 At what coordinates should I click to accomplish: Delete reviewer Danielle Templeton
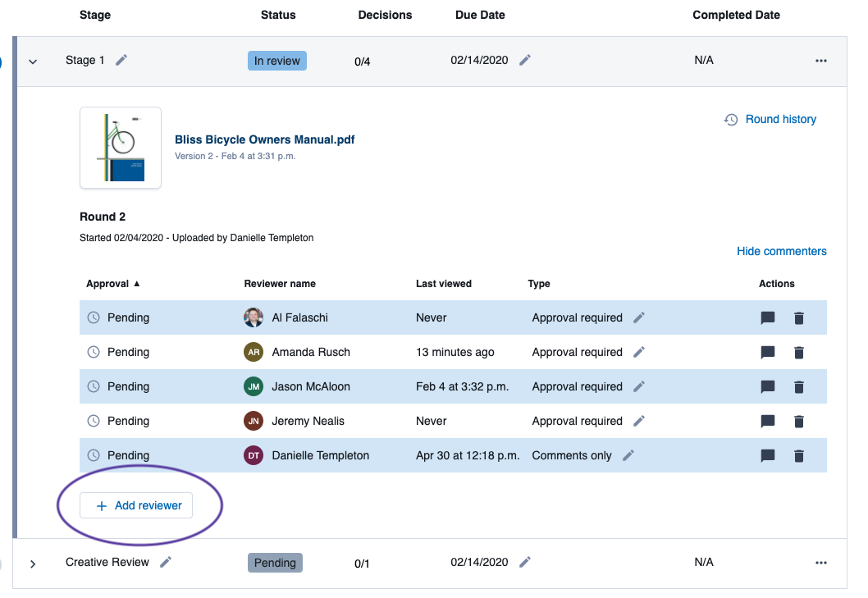799,456
